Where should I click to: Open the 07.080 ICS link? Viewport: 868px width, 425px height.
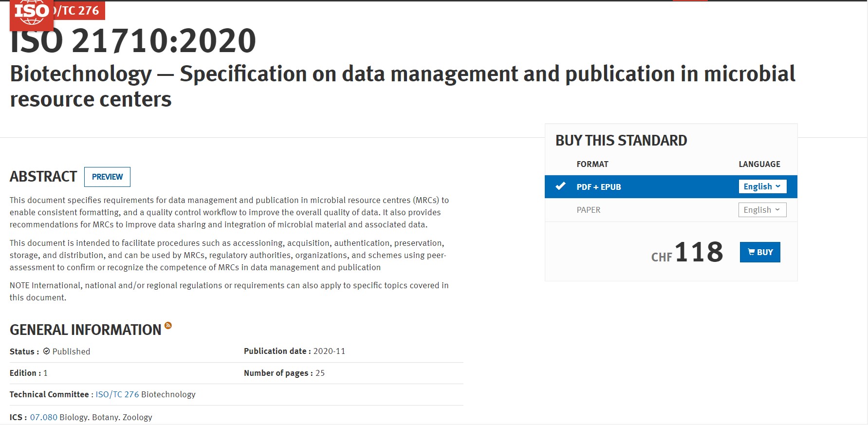click(x=43, y=417)
